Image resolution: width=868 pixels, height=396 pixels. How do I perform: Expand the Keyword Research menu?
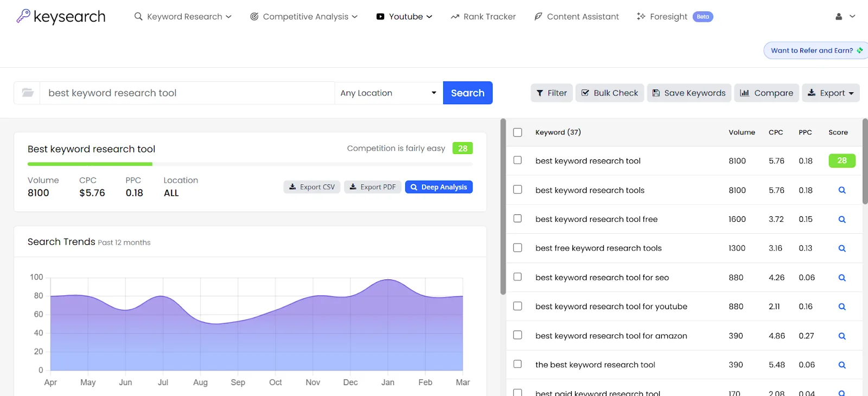pos(183,17)
